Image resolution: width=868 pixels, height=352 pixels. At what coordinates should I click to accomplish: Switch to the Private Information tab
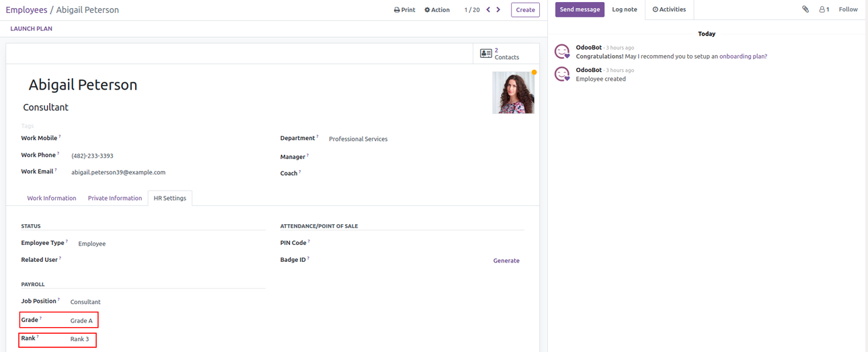(115, 199)
